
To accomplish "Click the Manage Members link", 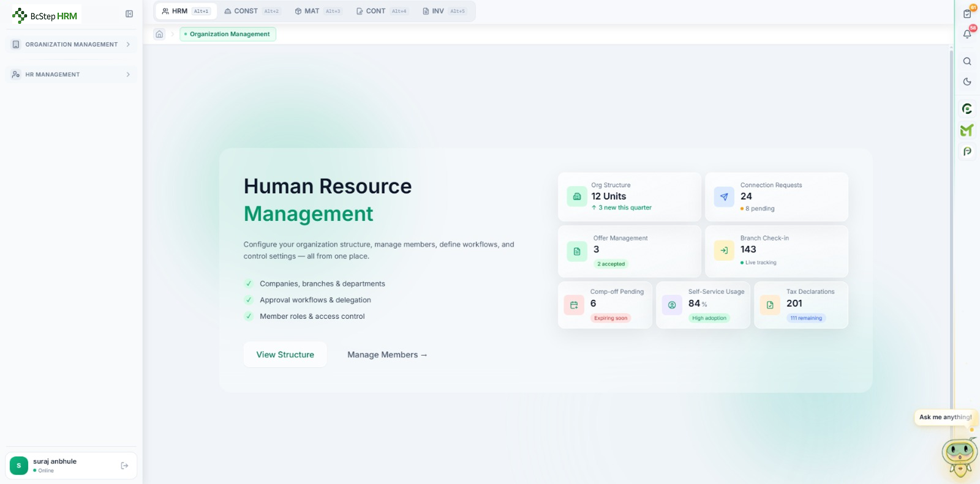I will (387, 355).
